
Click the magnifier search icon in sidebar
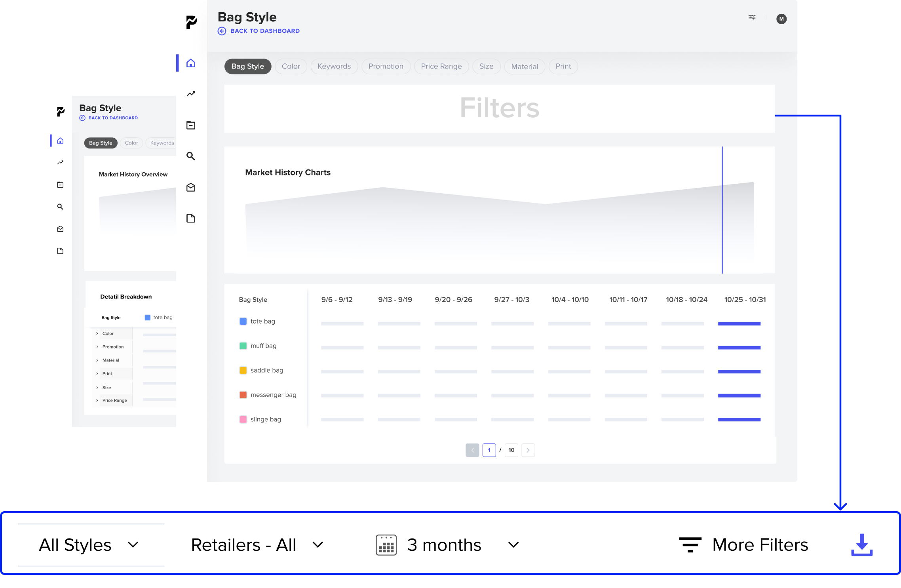pyautogui.click(x=191, y=156)
